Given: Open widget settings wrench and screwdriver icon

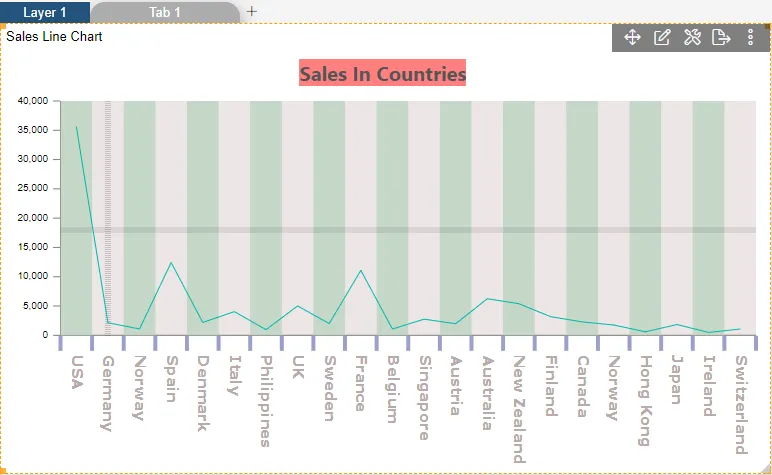Looking at the screenshot, I should 692,37.
